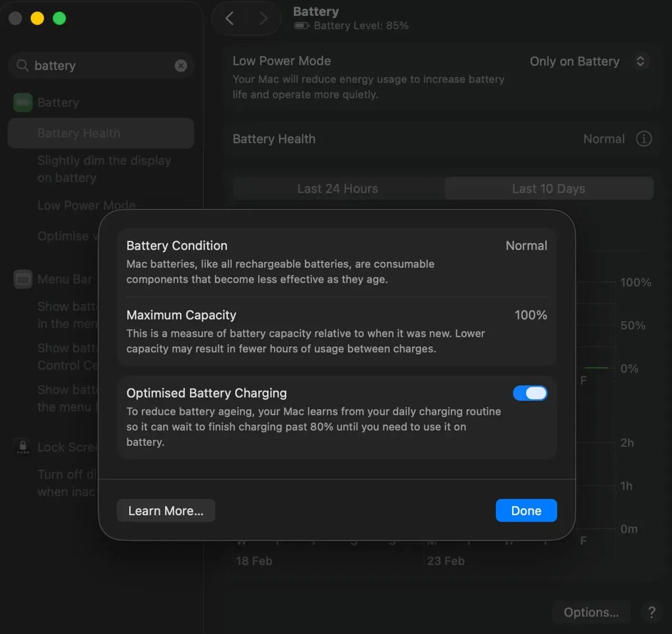The width and height of the screenshot is (672, 634).
Task: Open the Battery Health info circle
Action: pos(645,139)
